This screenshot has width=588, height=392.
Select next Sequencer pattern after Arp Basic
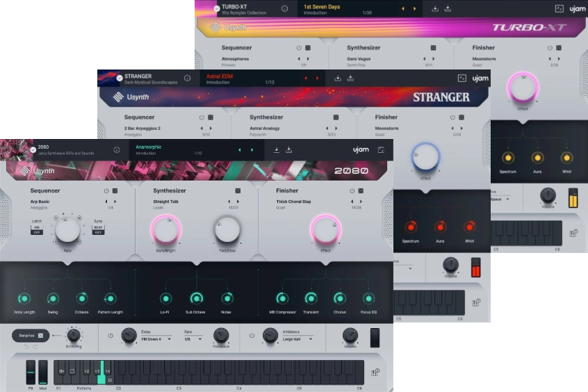point(115,202)
